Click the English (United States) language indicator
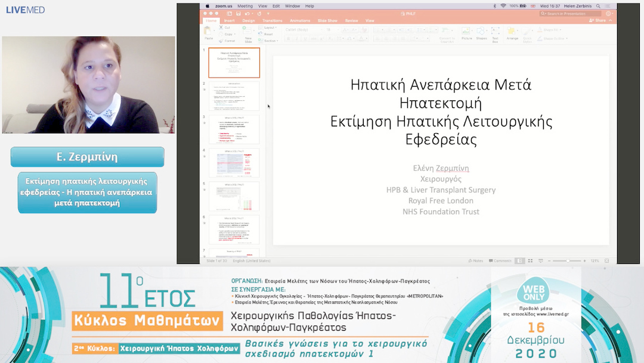644x363 pixels. coord(252,261)
